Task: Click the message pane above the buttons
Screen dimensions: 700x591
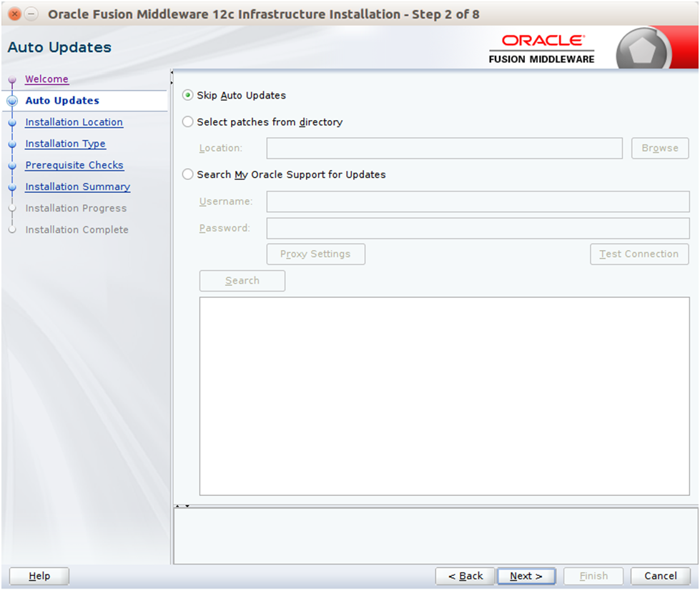Action: click(435, 536)
